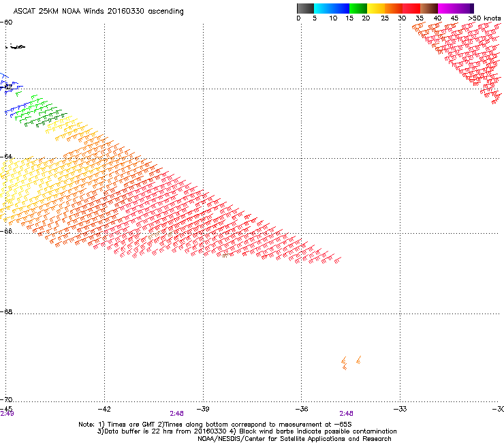Click the '40' tick label on the legend

pos(437,18)
